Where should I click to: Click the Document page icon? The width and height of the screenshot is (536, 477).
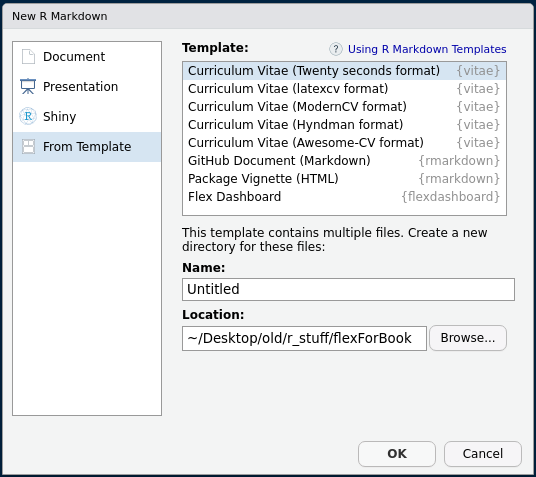[x=28, y=56]
